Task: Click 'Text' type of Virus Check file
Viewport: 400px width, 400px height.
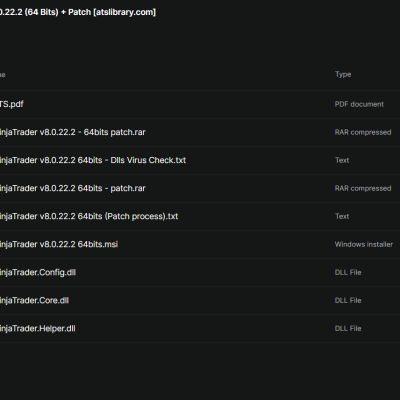Action: [342, 160]
